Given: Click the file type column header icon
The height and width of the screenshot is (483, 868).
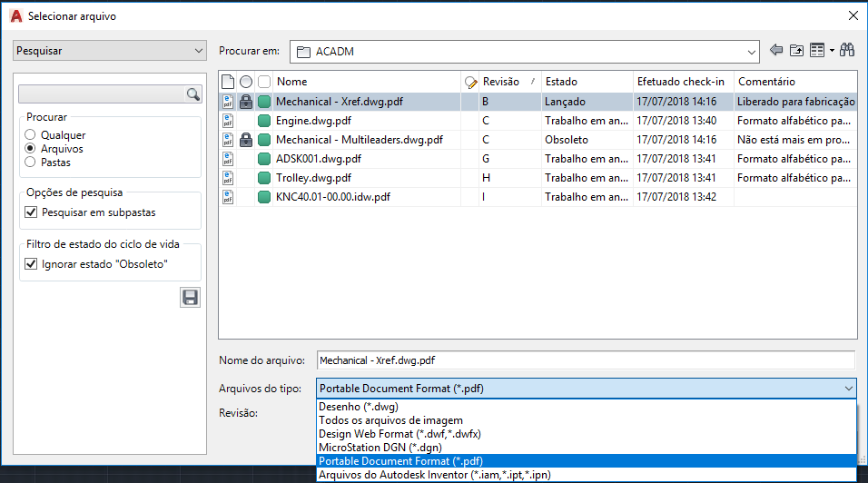Looking at the screenshot, I should click(x=228, y=82).
